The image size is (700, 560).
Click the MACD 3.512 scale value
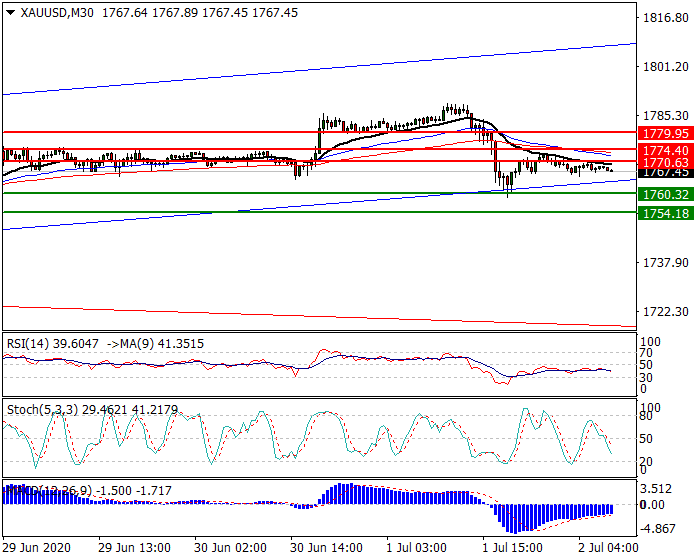(656, 489)
